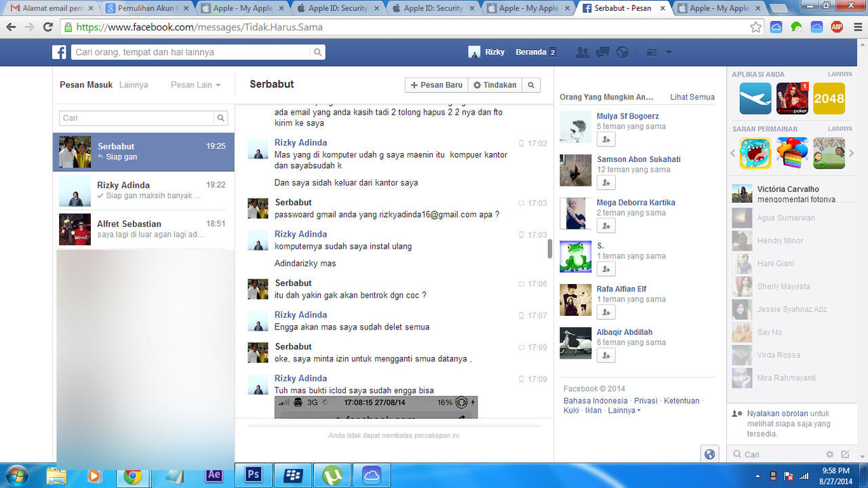This screenshot has width=868, height=488.
Task: Add Samson Abon Sukahati as friend
Action: [606, 182]
